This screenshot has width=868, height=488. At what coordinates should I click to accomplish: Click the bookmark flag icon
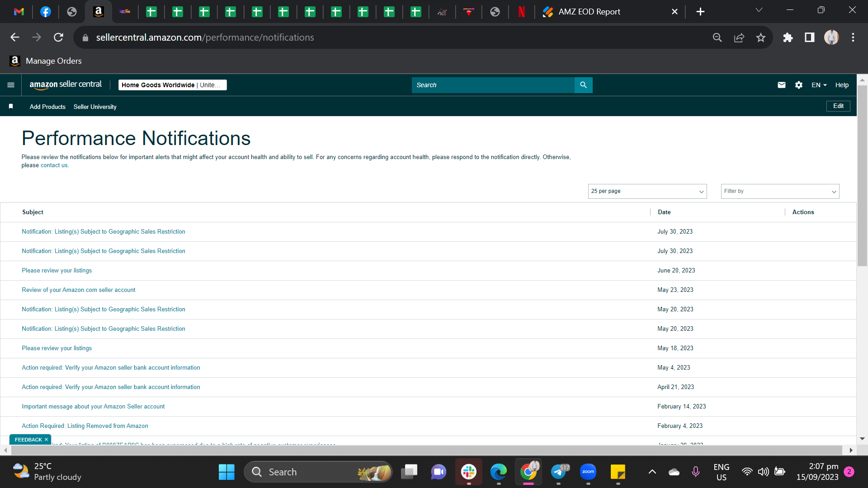[11, 106]
